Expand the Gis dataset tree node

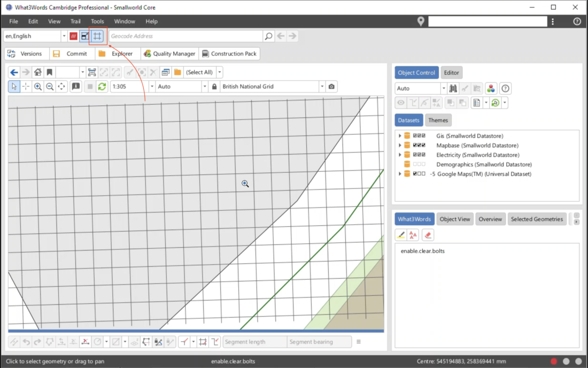pos(400,136)
